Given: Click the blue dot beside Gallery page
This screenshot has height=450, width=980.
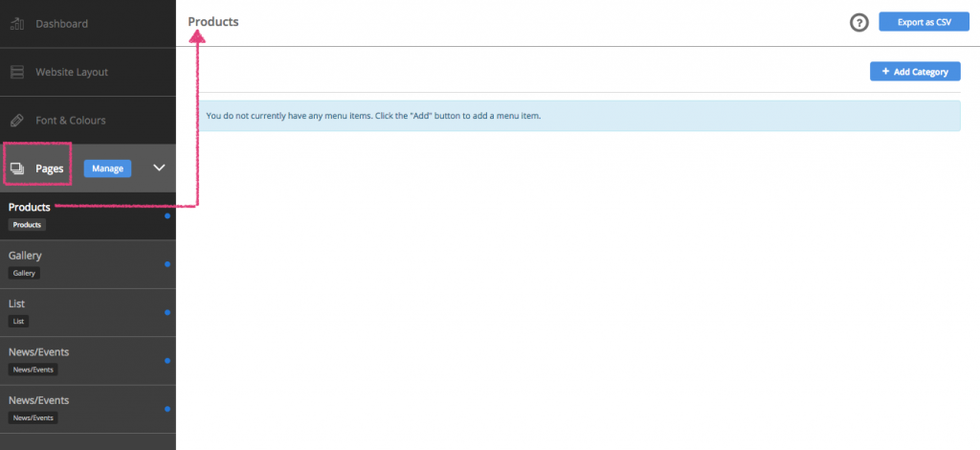Looking at the screenshot, I should pos(167,263).
